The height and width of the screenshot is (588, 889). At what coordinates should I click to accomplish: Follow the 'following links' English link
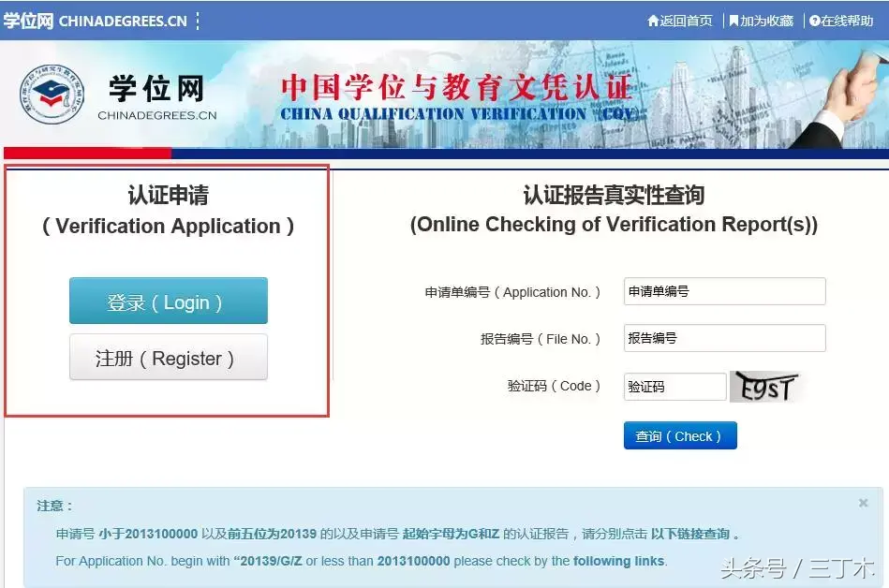pos(618,562)
